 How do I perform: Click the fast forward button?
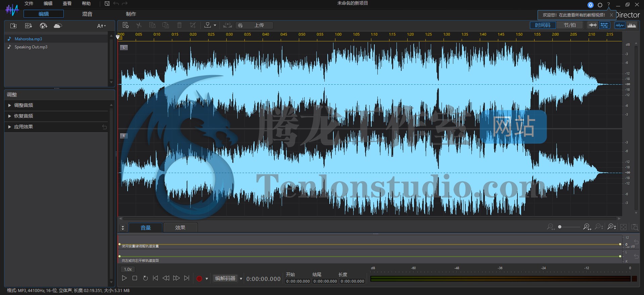click(x=176, y=278)
